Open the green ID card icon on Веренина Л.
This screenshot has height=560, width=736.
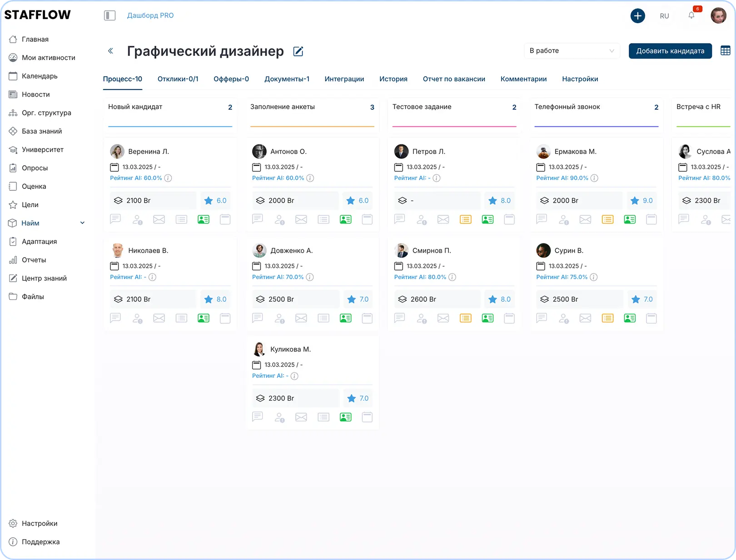coord(204,220)
